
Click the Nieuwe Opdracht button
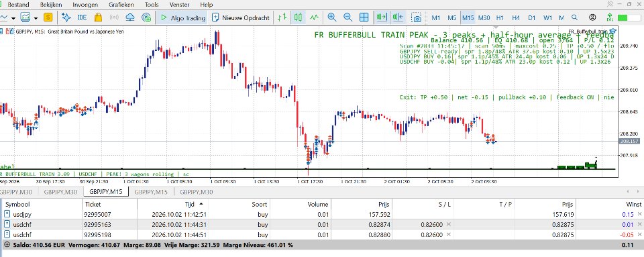241,17
